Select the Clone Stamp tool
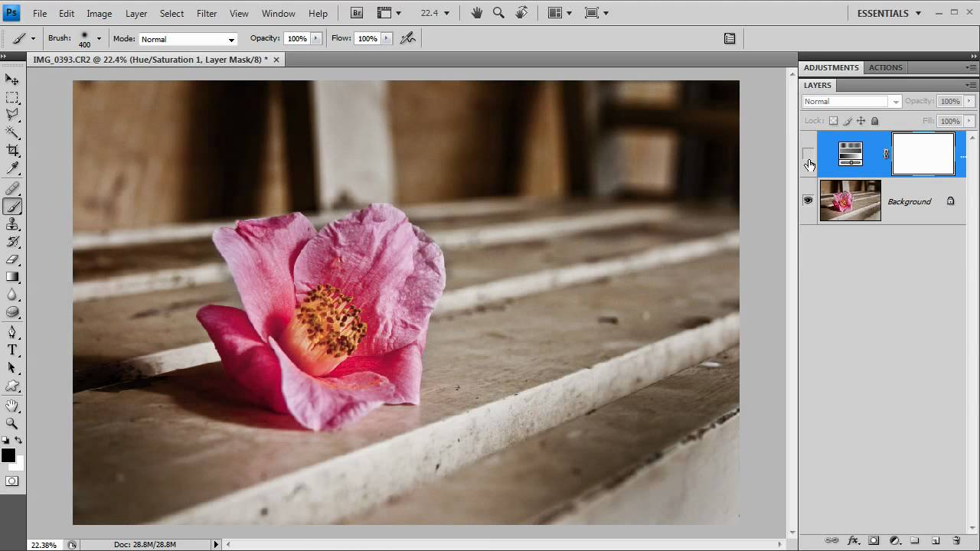This screenshot has width=980, height=551. click(x=12, y=224)
